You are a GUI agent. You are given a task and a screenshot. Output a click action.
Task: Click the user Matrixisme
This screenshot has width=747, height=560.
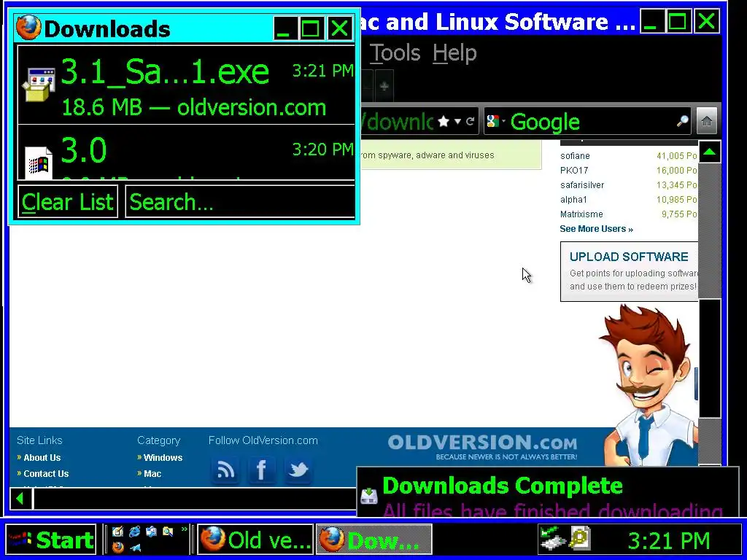(581, 214)
